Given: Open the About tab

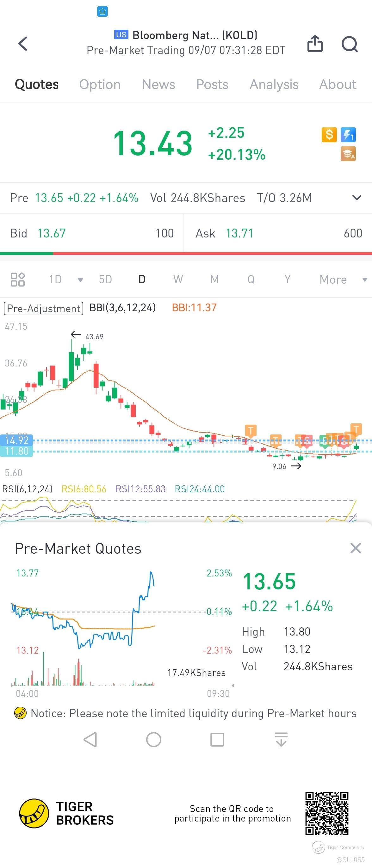Looking at the screenshot, I should [338, 84].
